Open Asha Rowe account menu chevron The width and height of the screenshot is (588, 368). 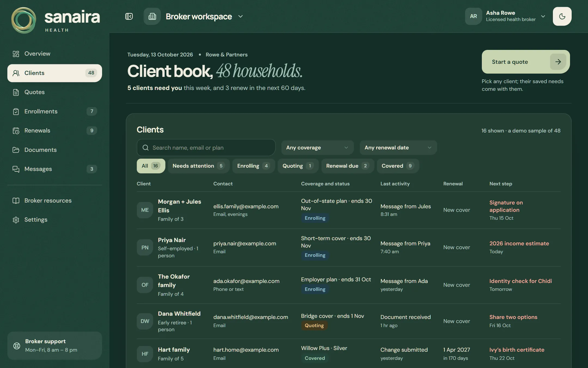click(x=543, y=16)
